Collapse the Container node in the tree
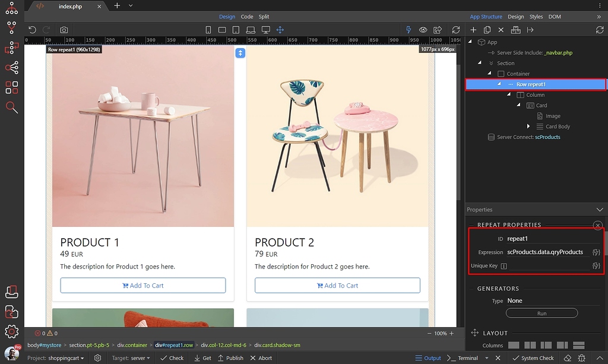The width and height of the screenshot is (608, 364). coord(489,73)
